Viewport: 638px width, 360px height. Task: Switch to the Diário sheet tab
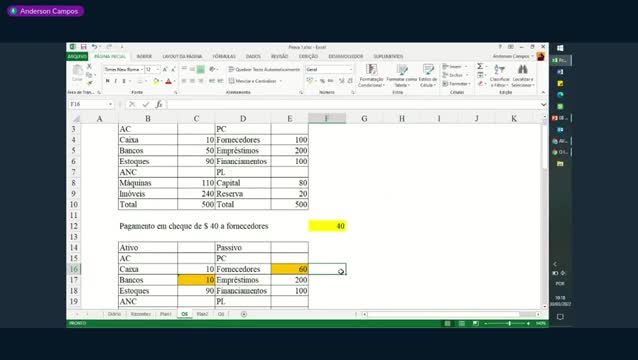point(114,314)
